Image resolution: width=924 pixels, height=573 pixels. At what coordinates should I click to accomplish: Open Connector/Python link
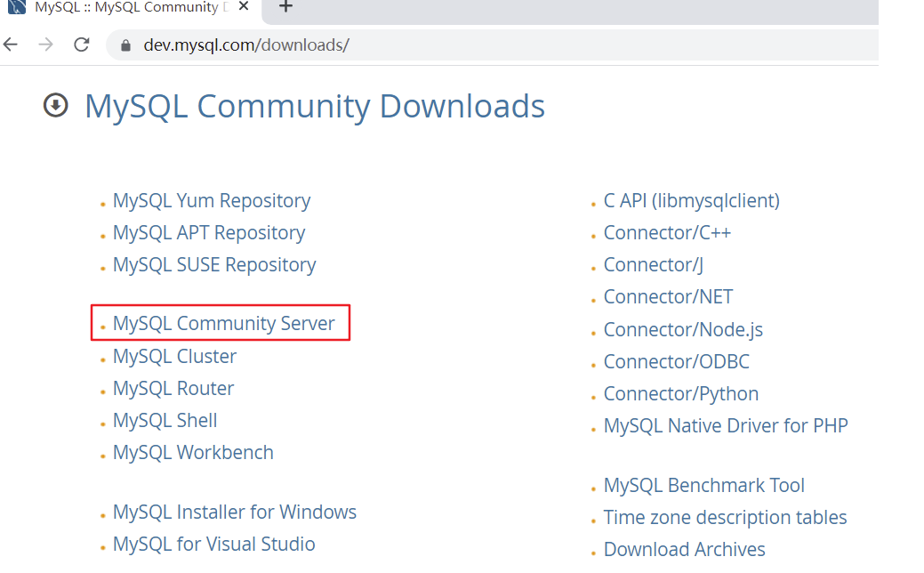[681, 394]
